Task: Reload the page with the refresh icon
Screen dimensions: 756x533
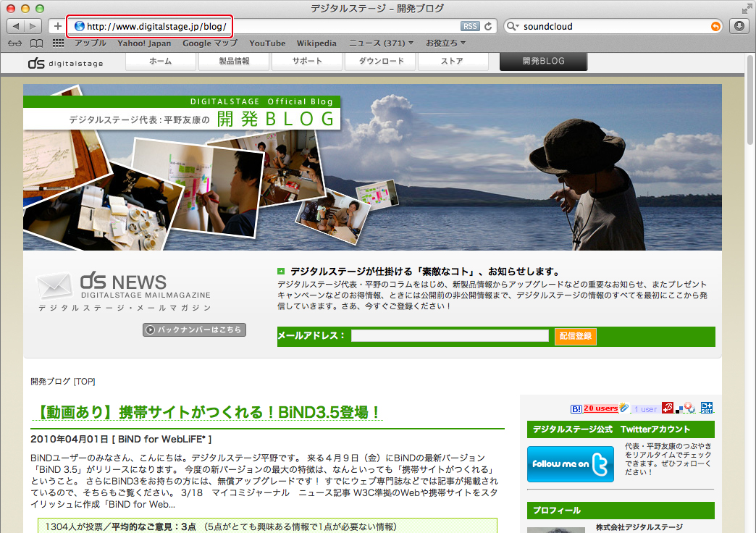Action: [x=488, y=26]
